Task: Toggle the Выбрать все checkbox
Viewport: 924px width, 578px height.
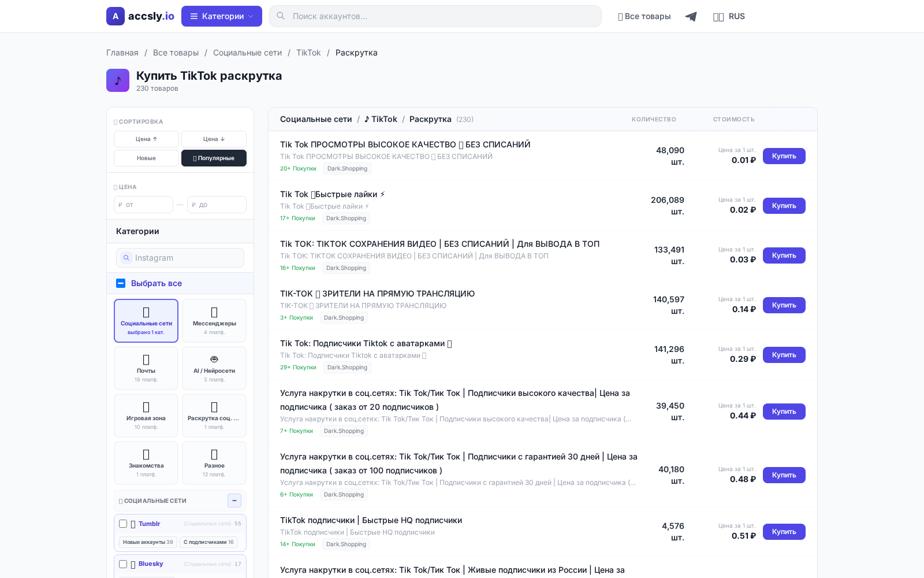Action: pos(121,283)
